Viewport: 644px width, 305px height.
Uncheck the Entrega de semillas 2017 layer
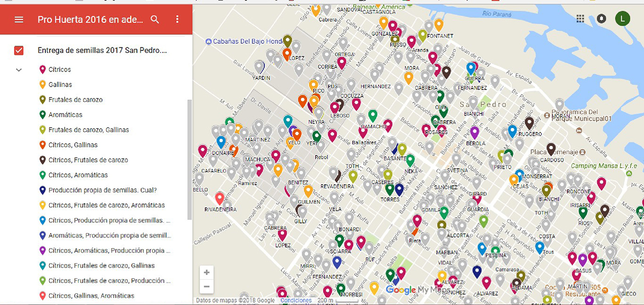click(19, 50)
